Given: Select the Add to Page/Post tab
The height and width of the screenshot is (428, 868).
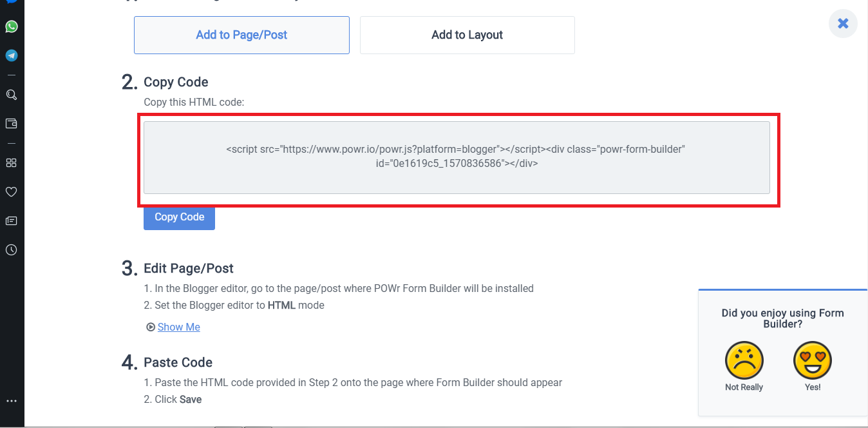Looking at the screenshot, I should (241, 35).
